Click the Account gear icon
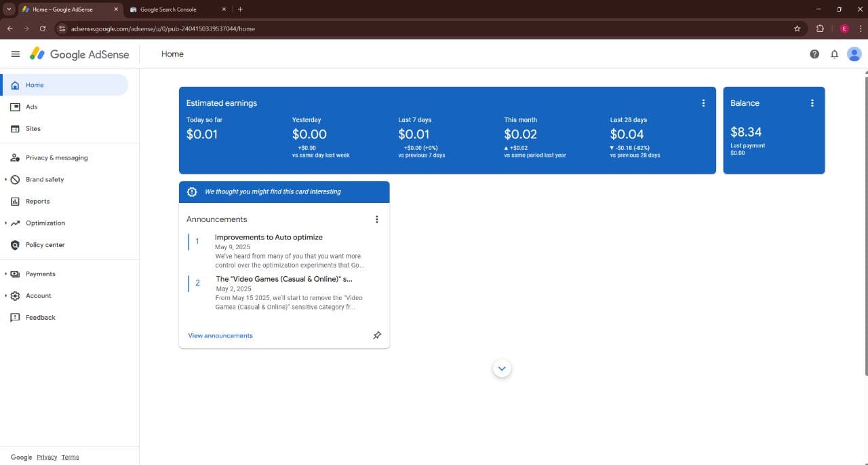Screen dimensions: 868x465 pyautogui.click(x=15, y=295)
